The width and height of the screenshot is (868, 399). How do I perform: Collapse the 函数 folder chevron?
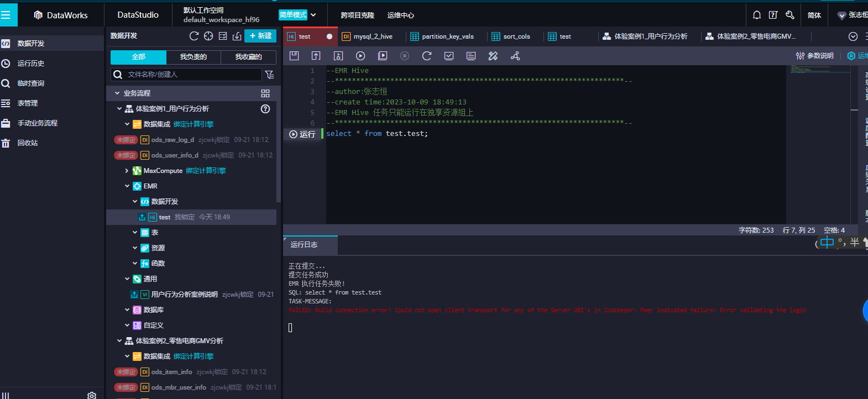pos(135,264)
